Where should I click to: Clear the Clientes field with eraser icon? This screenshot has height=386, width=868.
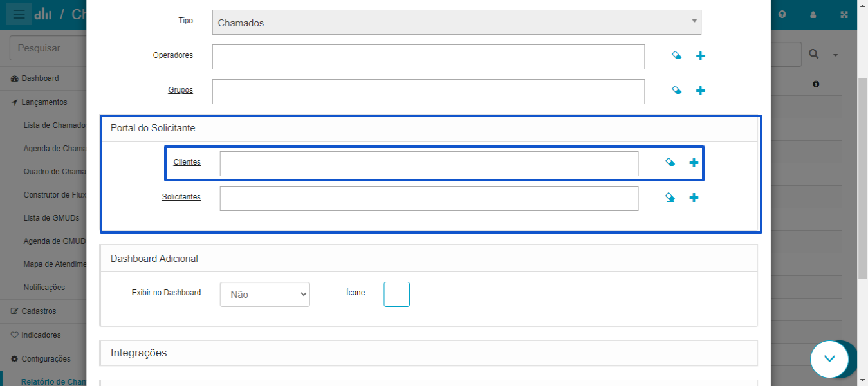pos(670,163)
